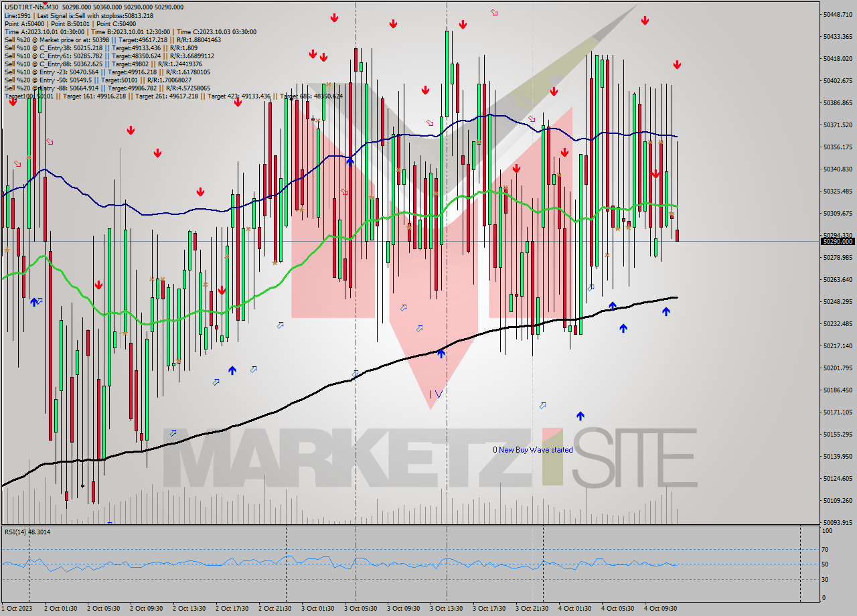
Task: Click the 50263.640 price axis label
Action: 838,279
